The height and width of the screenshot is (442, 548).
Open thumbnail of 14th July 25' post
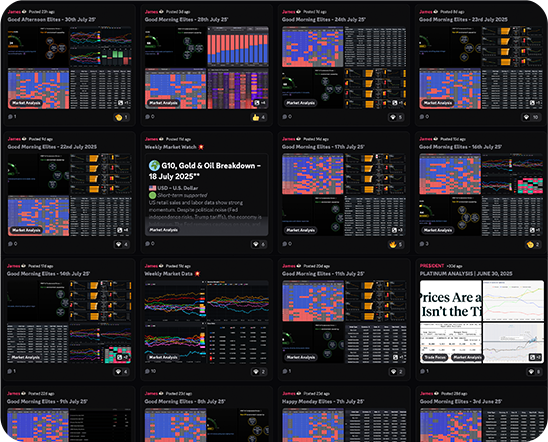(x=69, y=322)
